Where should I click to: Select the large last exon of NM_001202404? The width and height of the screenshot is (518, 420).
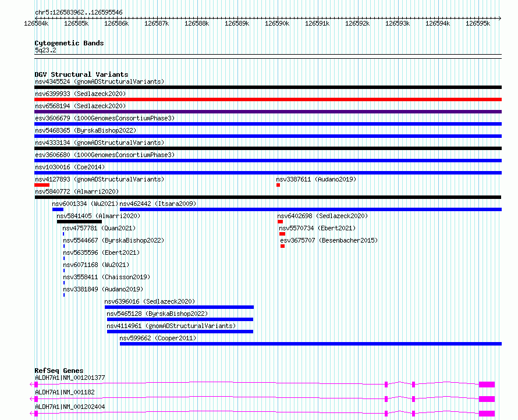pos(487,414)
